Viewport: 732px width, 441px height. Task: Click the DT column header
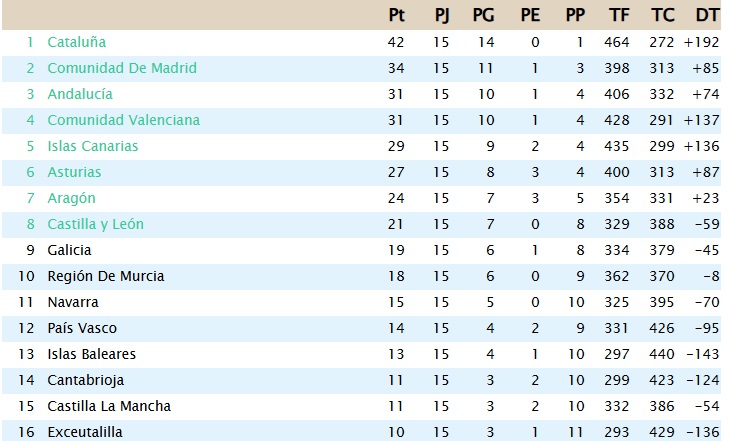point(707,15)
